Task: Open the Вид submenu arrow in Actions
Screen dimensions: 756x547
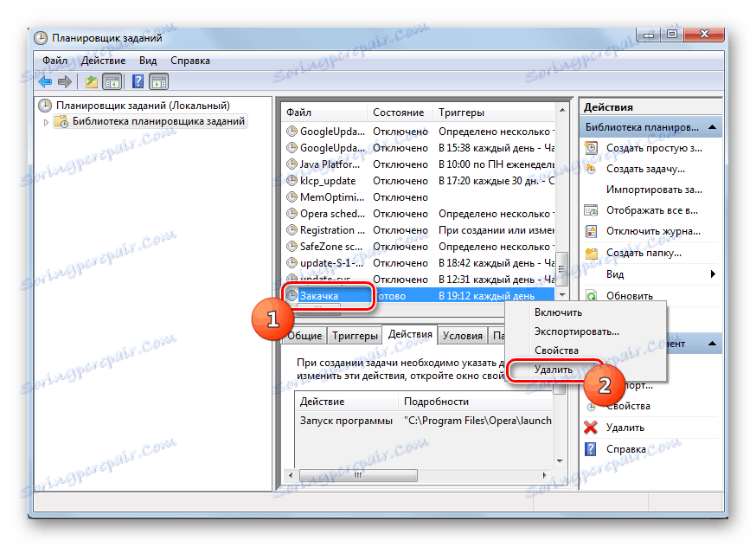Action: click(713, 274)
